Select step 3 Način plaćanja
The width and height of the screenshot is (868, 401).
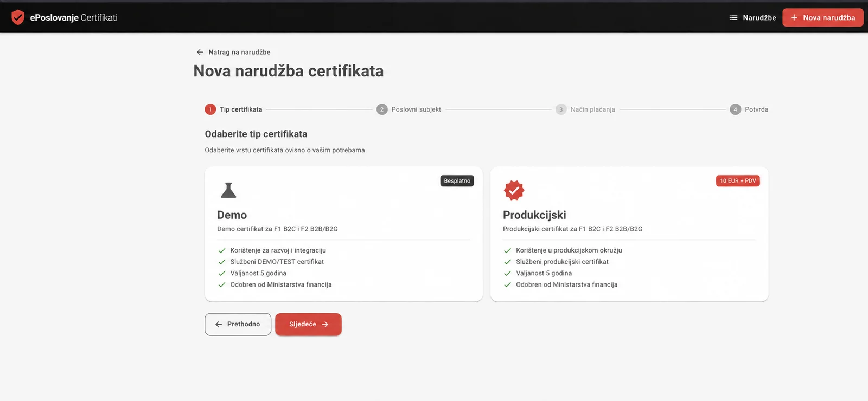585,109
